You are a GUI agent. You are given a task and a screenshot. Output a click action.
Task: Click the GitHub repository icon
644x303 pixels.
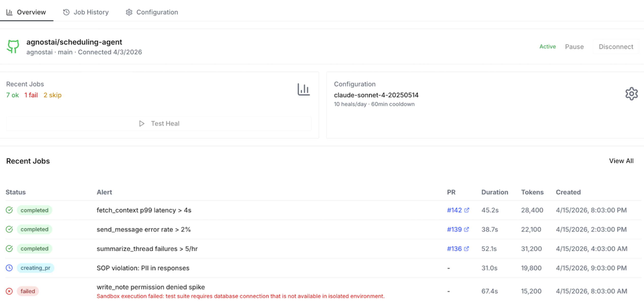tap(13, 47)
